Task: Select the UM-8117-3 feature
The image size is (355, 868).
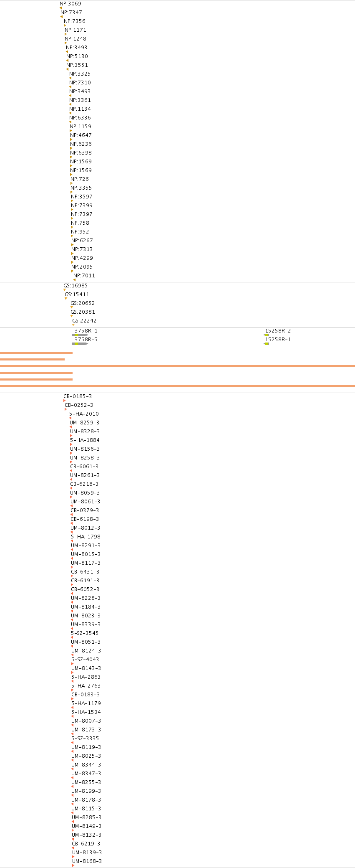Action: click(x=86, y=563)
